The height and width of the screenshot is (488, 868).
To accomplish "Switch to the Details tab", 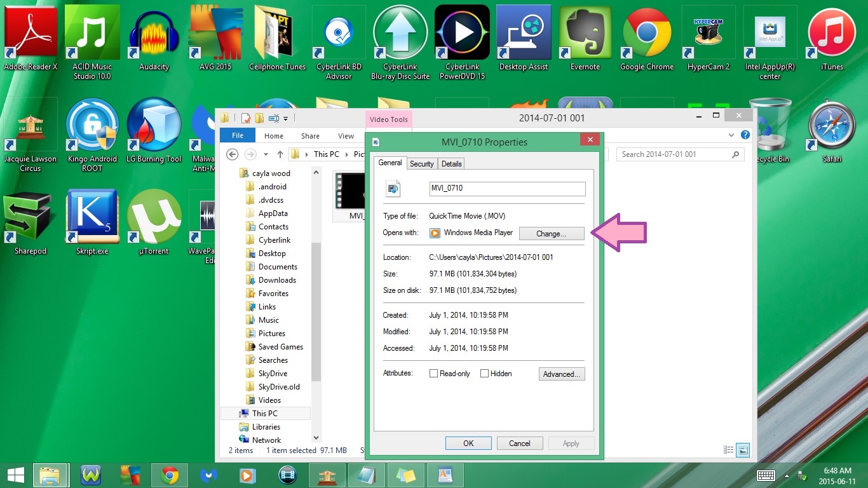I will (451, 164).
